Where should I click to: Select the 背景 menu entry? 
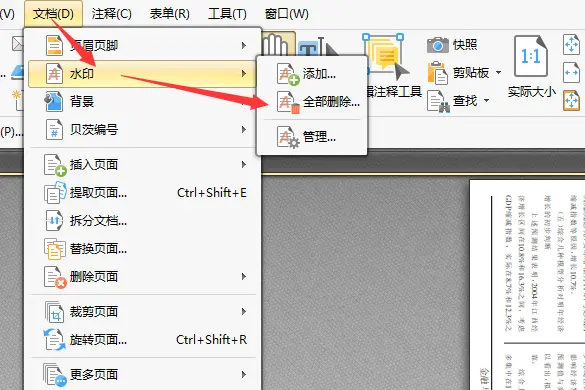(x=142, y=101)
